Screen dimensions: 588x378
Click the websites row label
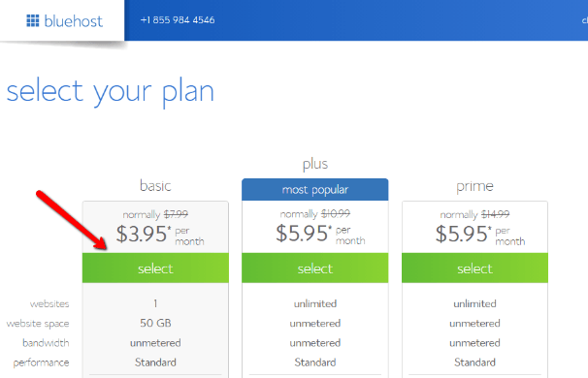coord(49,303)
